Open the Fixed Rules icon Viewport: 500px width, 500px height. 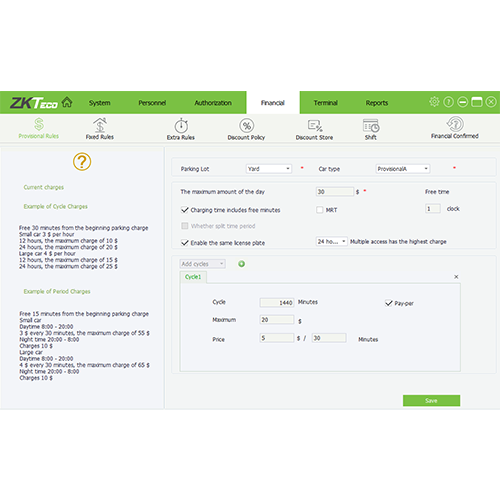[100, 125]
